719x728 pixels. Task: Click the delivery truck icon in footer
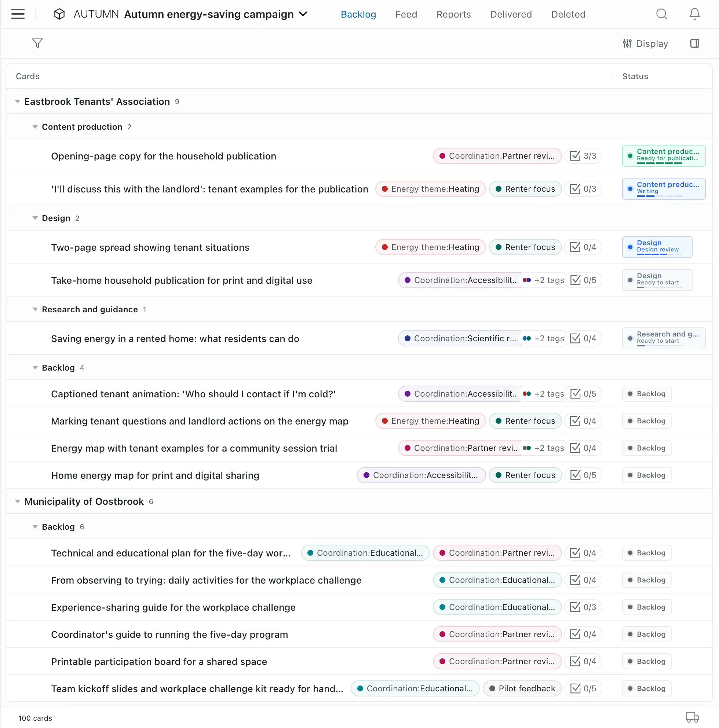coord(692,717)
